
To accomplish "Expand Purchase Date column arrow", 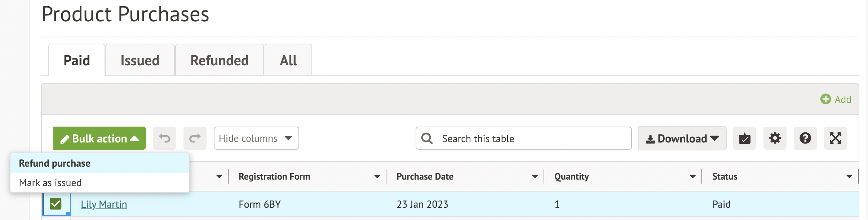I will pyautogui.click(x=535, y=176).
